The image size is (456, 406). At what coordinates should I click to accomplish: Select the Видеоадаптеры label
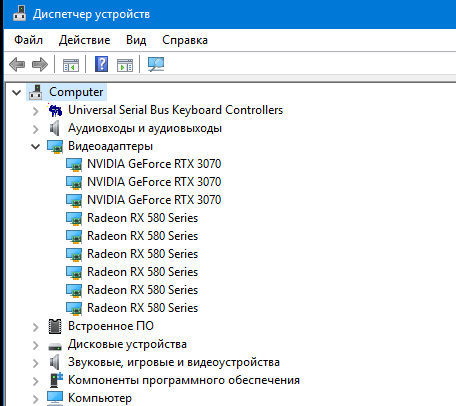pyautogui.click(x=110, y=146)
